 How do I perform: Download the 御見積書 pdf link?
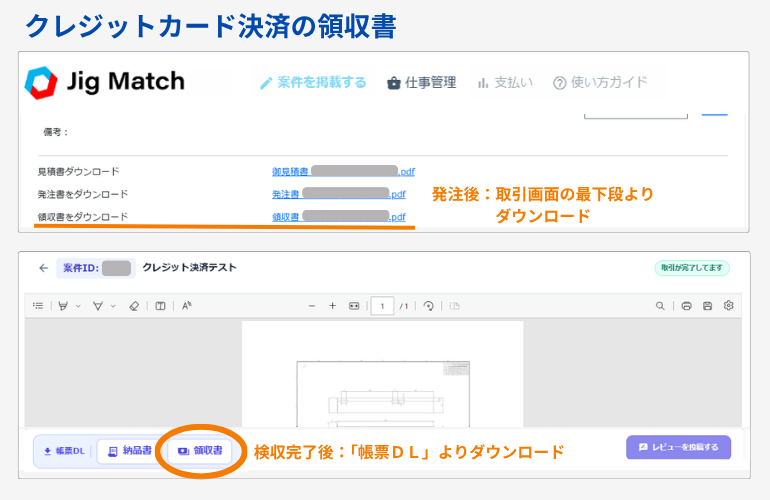pyautogui.click(x=343, y=171)
